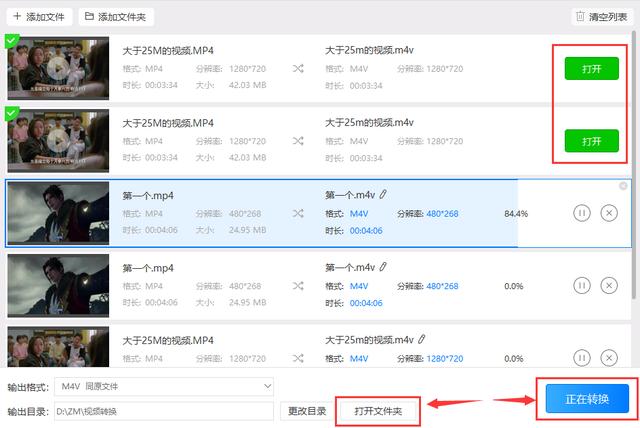Click the 0.0% value in the 第一个.m4v row

pos(513,286)
